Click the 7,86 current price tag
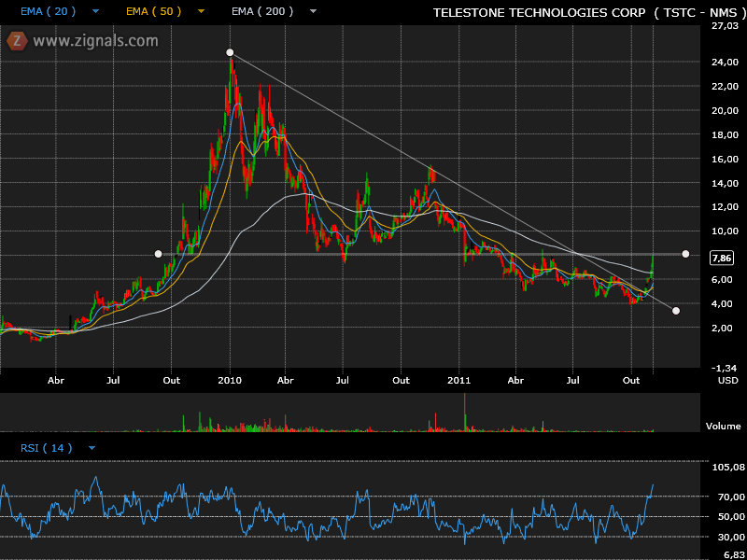Viewport: 747px width, 560px height. coord(721,259)
